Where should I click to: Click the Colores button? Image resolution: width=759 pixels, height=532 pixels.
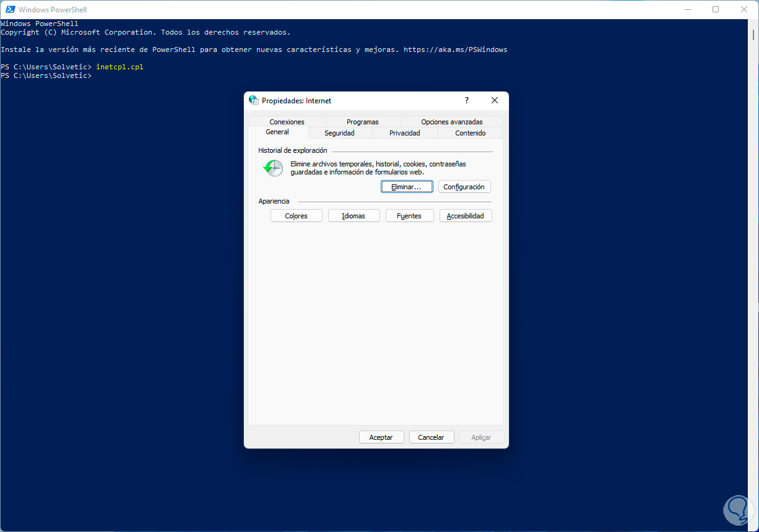pyautogui.click(x=297, y=216)
